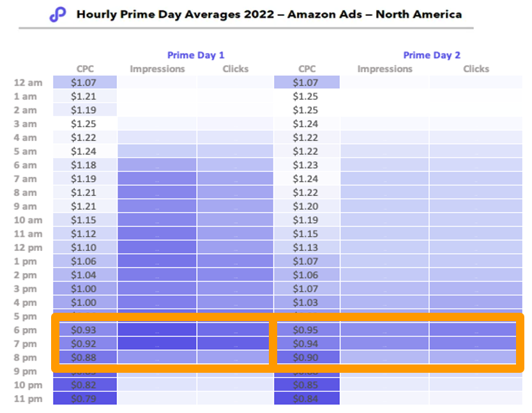Click the CPC column header under Prime Day 1
Image resolution: width=532 pixels, height=413 pixels.
pyautogui.click(x=85, y=69)
